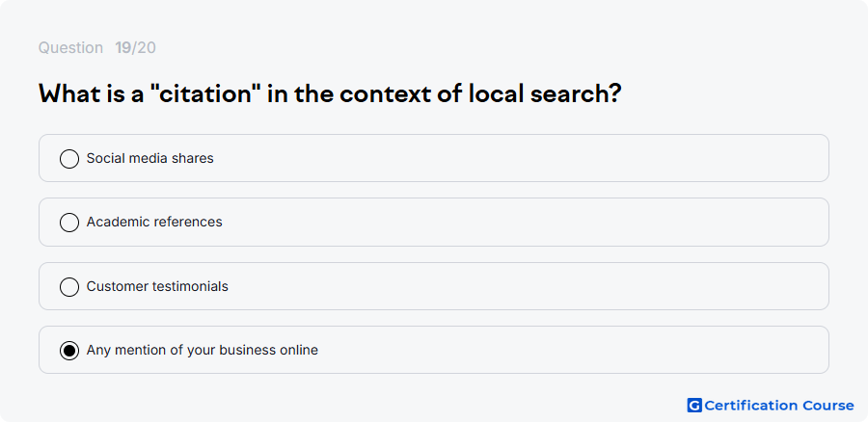Click the 'Social media shares' answer text
Image resolution: width=868 pixels, height=422 pixels.
coord(150,158)
